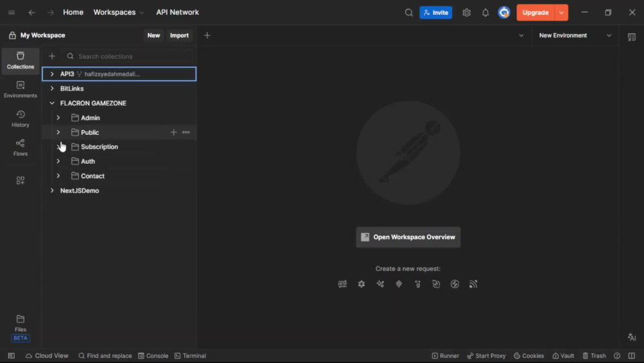Expand the BitLinks collection
The image size is (644, 363).
click(52, 88)
